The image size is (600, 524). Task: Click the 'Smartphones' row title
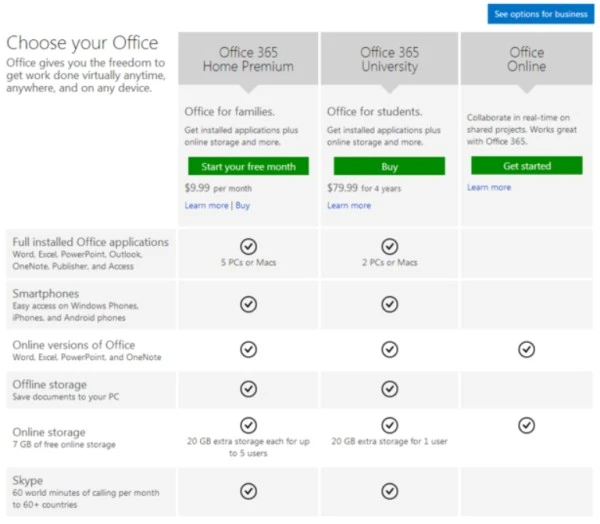(46, 294)
